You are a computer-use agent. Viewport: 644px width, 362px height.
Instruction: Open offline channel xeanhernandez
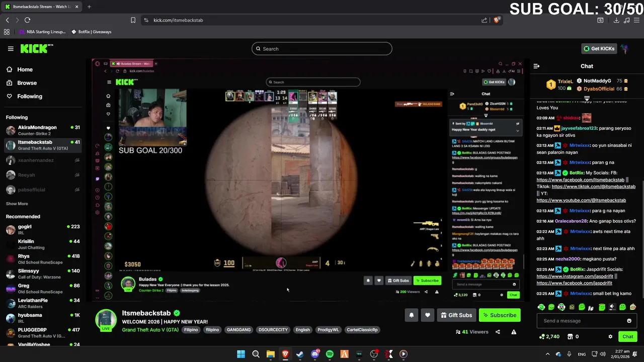point(43,160)
